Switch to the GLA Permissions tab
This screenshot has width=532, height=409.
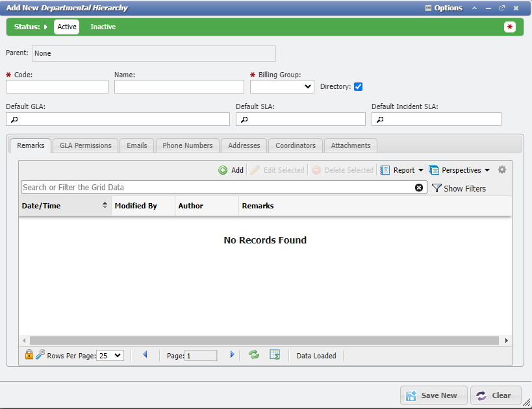click(85, 145)
